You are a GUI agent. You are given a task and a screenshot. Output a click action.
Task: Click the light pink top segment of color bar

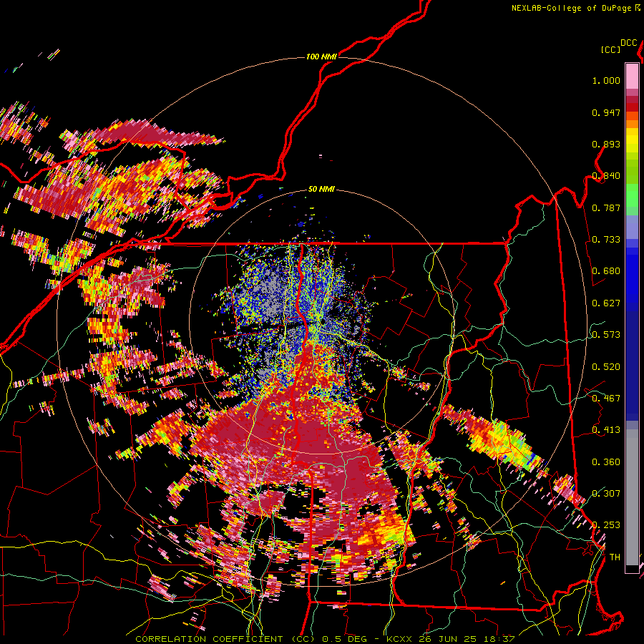pos(632,77)
